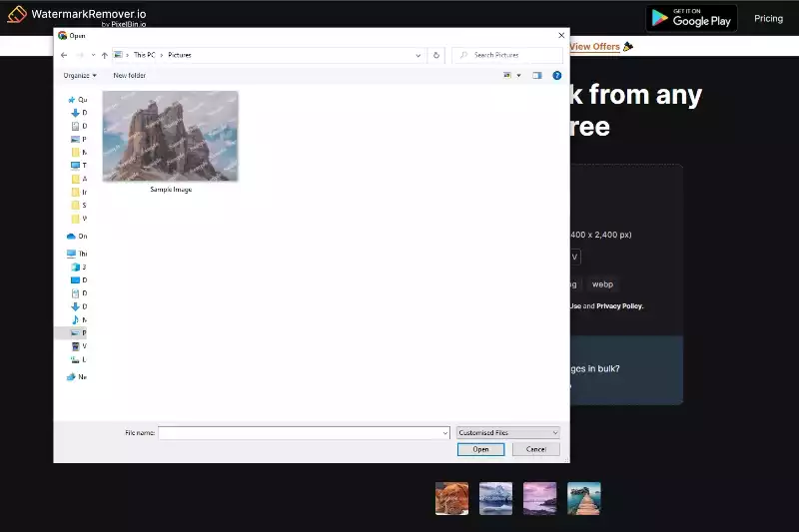This screenshot has width=799, height=532.
Task: Click the Open button
Action: (480, 449)
